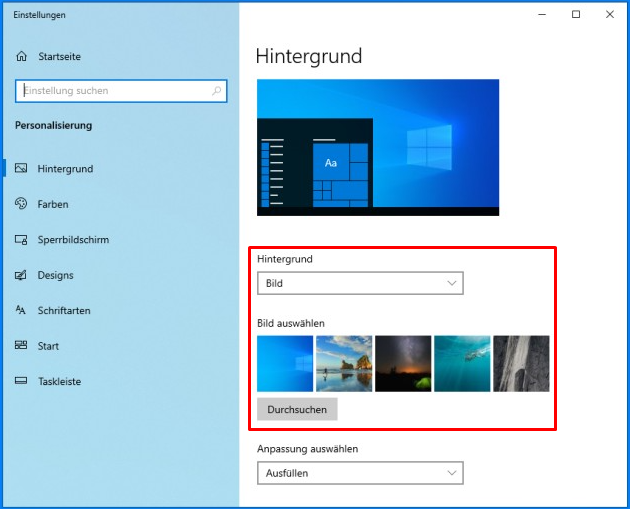
Task: Click the Farben palette icon
Action: (21, 204)
